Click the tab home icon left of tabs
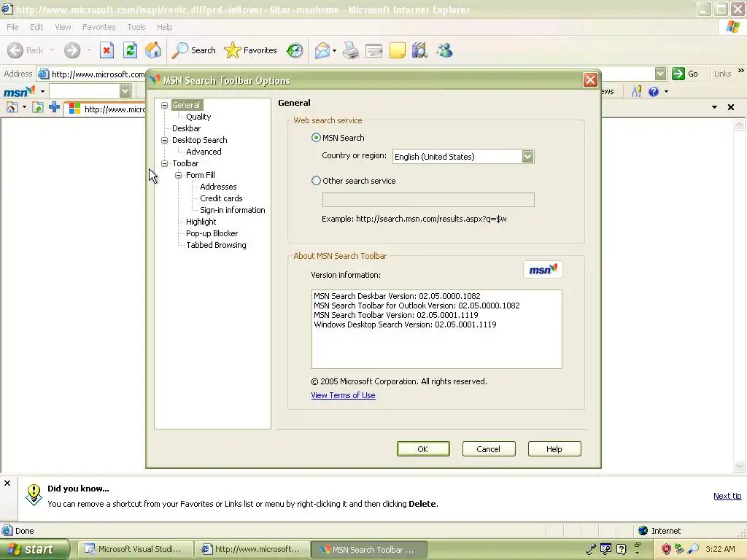The height and width of the screenshot is (560, 747). click(x=12, y=108)
